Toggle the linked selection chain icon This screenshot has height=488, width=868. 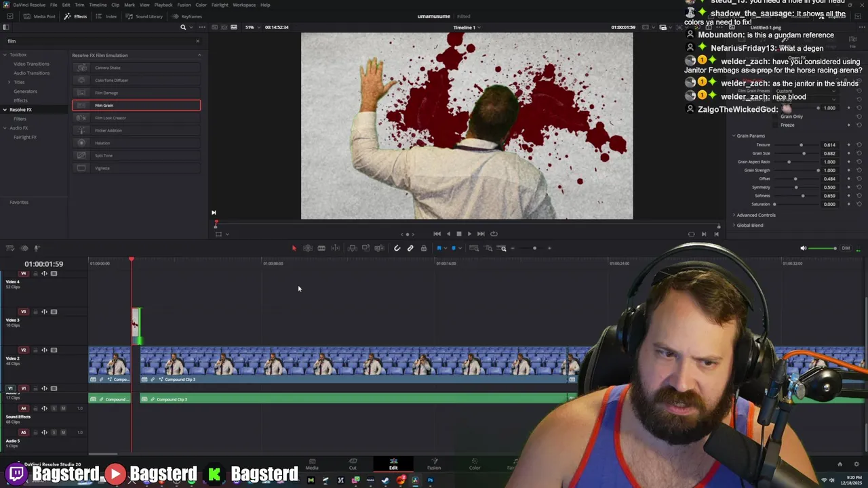(x=410, y=248)
